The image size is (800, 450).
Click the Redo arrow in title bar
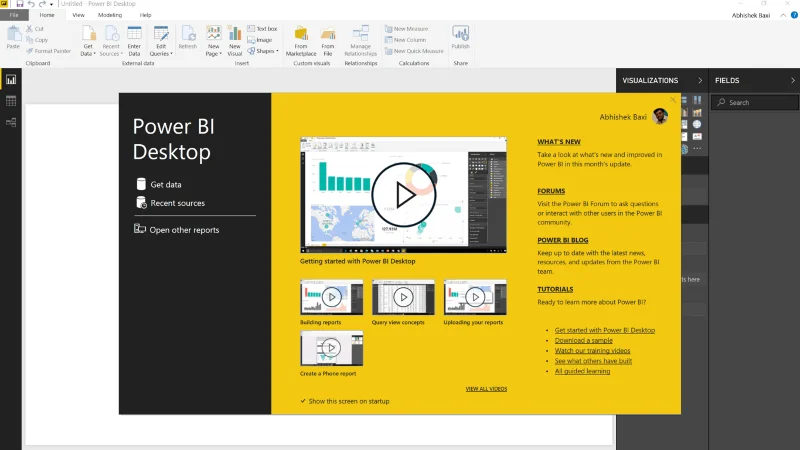[x=42, y=4]
